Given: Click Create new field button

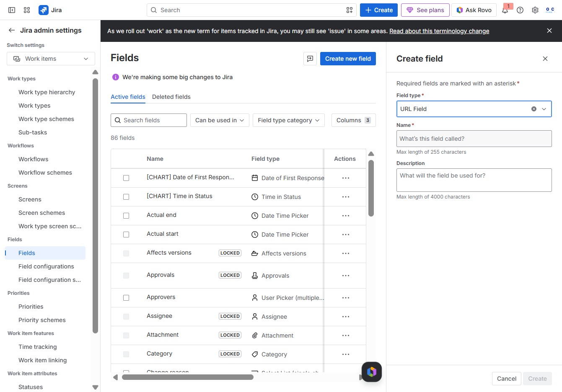Looking at the screenshot, I should coord(348,59).
